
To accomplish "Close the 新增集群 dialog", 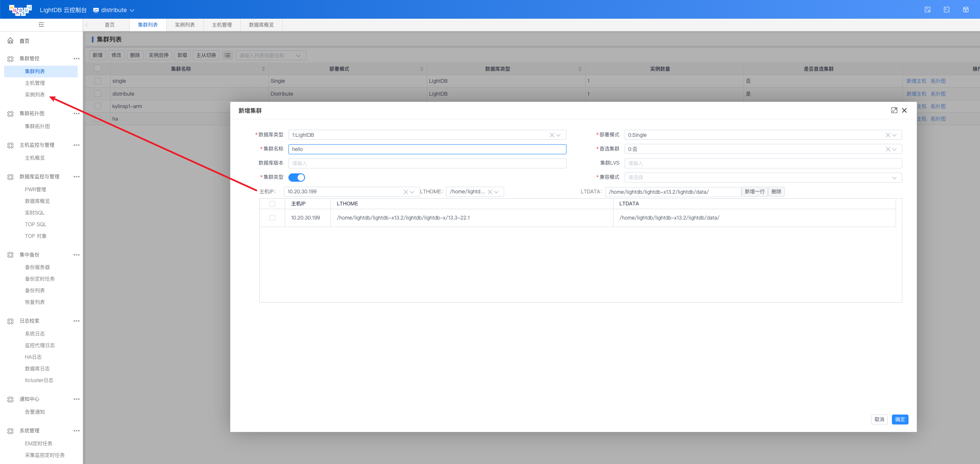I will pos(904,110).
